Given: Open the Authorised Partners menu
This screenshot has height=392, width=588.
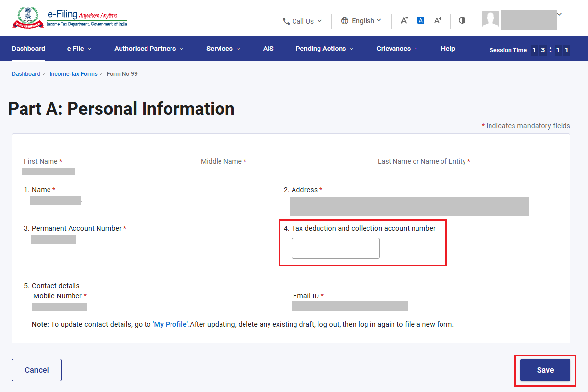Looking at the screenshot, I should pos(149,49).
